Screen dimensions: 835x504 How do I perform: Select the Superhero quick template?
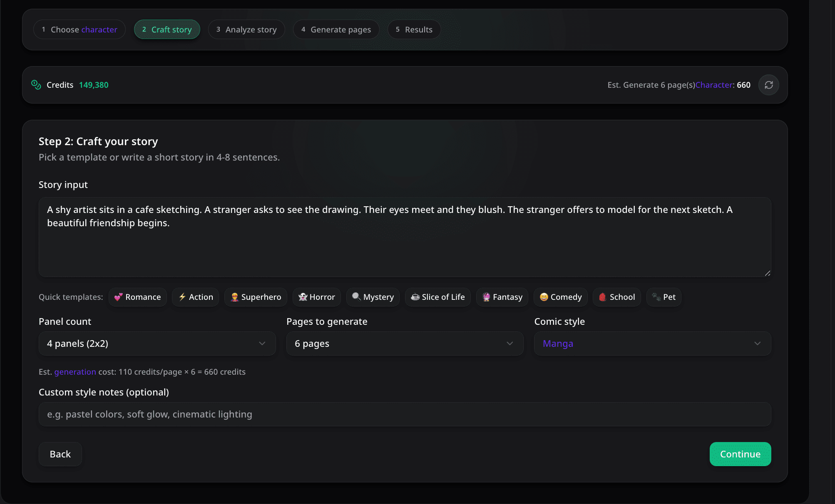click(256, 297)
